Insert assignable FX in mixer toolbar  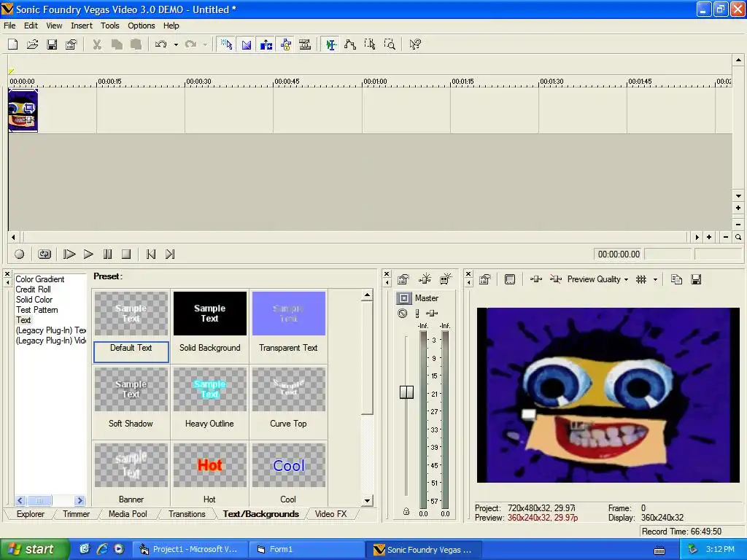click(425, 279)
